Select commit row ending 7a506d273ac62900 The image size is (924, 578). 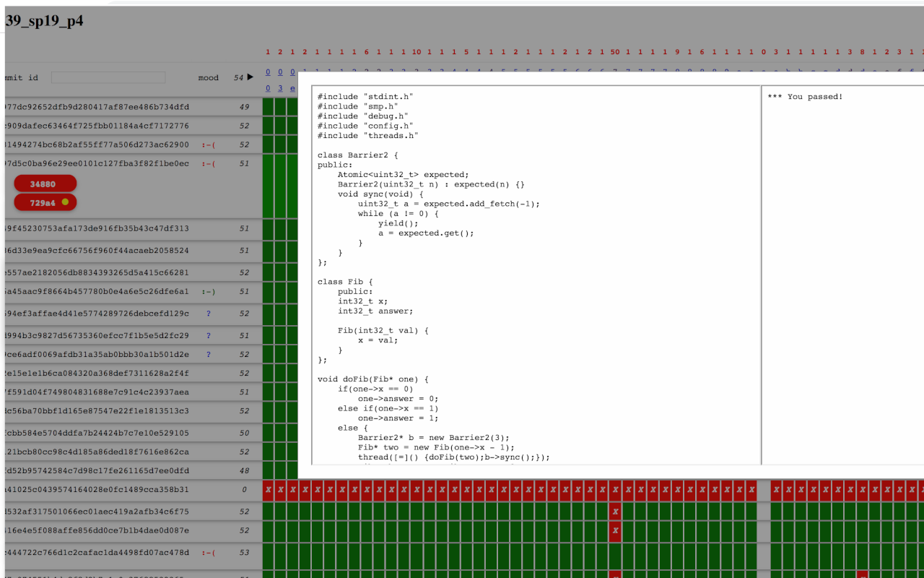tap(134, 144)
